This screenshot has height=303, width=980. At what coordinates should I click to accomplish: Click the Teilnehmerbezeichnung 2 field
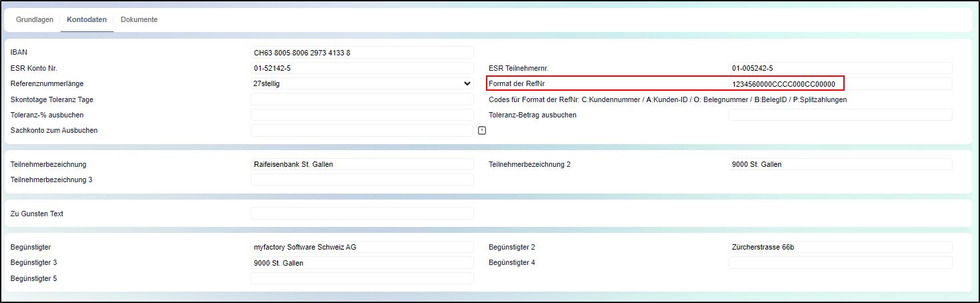tap(840, 164)
